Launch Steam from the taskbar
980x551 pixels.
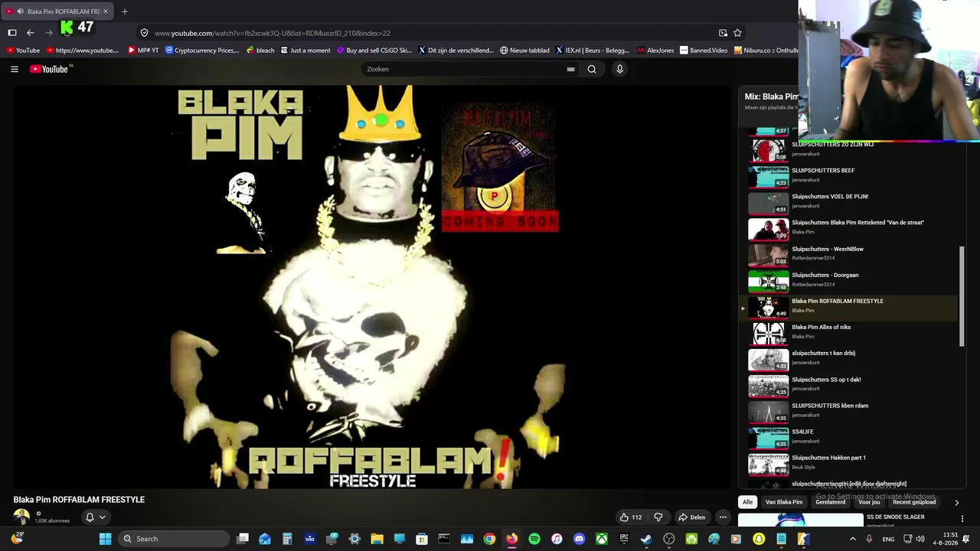pyautogui.click(x=646, y=539)
